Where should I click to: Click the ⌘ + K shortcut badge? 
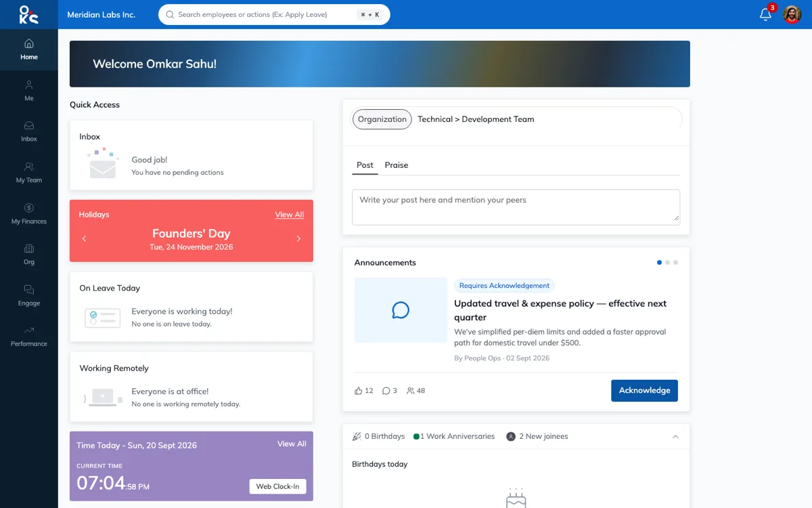pyautogui.click(x=370, y=14)
